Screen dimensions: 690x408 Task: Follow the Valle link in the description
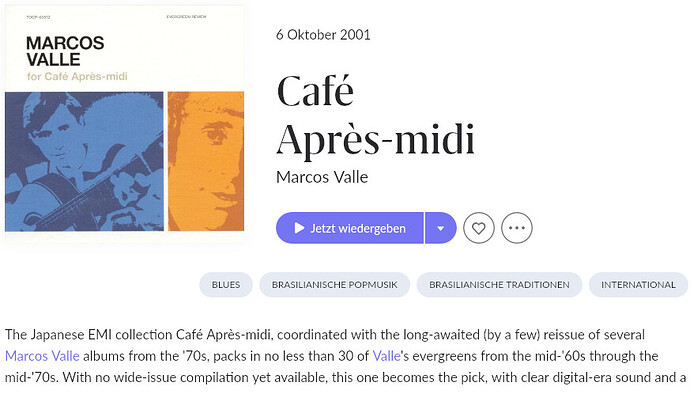[386, 356]
